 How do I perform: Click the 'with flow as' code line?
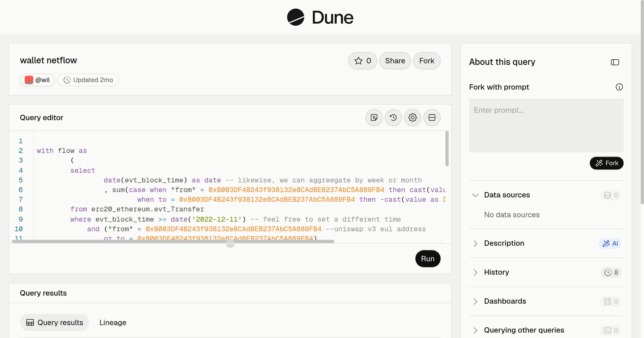pyautogui.click(x=62, y=150)
